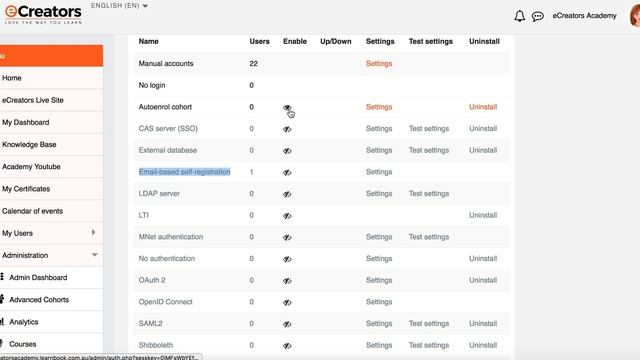Enable LDAP server eye icon
This screenshot has height=360, width=640.
287,194
